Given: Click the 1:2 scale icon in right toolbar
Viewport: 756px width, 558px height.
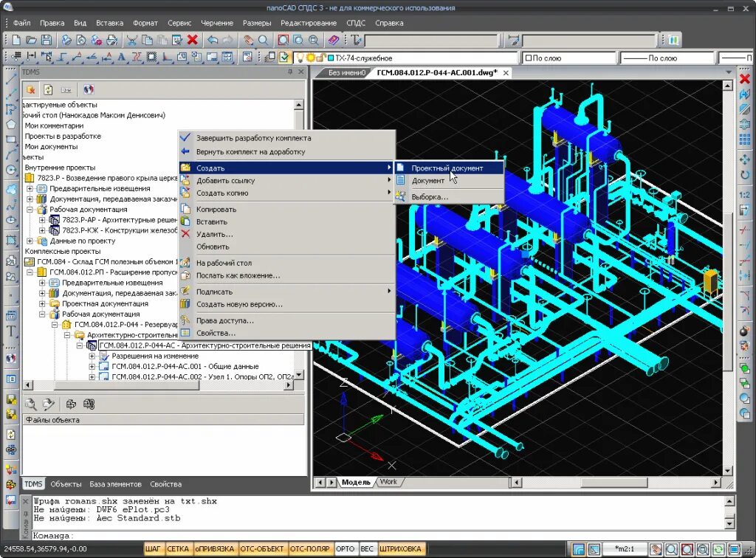Looking at the screenshot, I should coord(745,195).
